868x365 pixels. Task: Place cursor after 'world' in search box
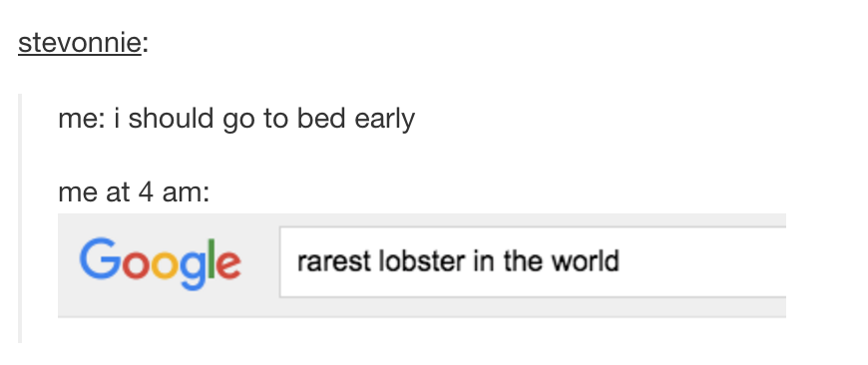621,262
